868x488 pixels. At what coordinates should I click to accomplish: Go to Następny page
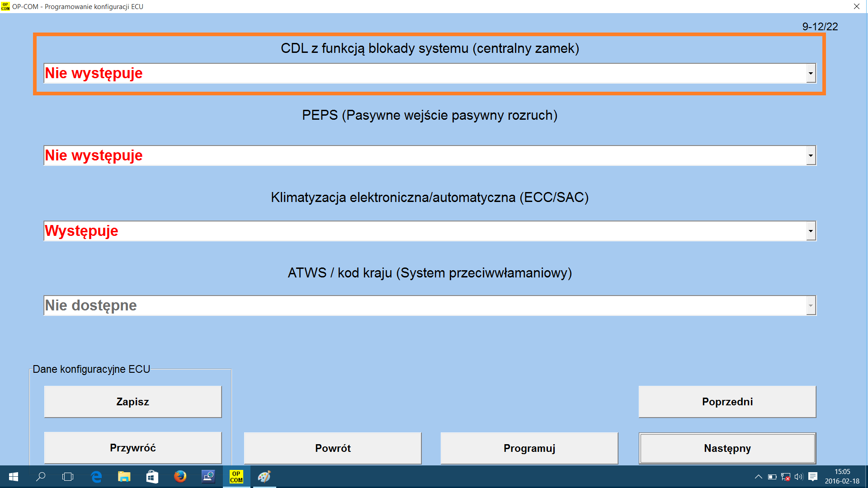(727, 448)
